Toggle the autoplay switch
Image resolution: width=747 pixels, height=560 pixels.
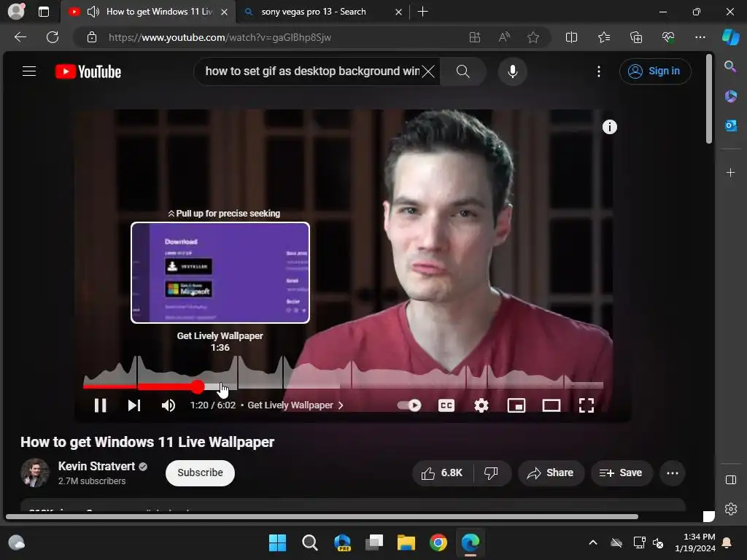(x=409, y=405)
